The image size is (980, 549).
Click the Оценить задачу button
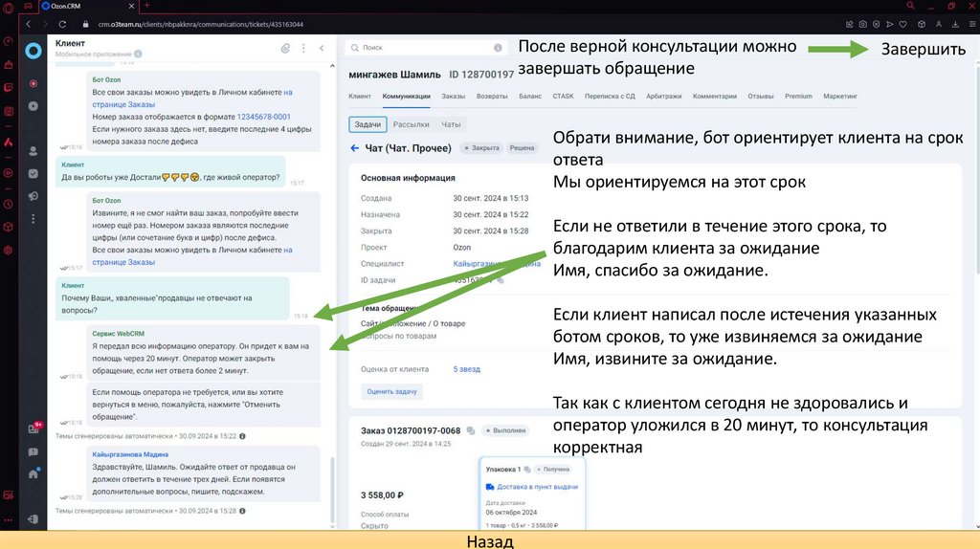point(391,391)
